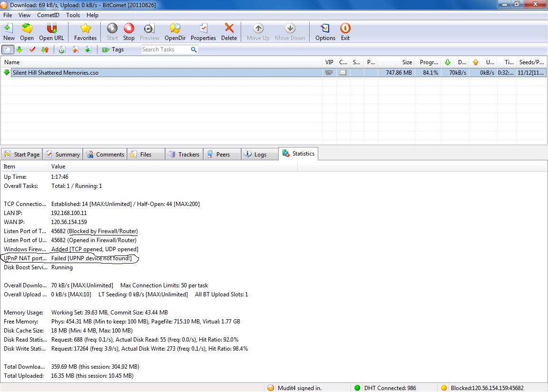Open the CometID menu

(x=48, y=15)
